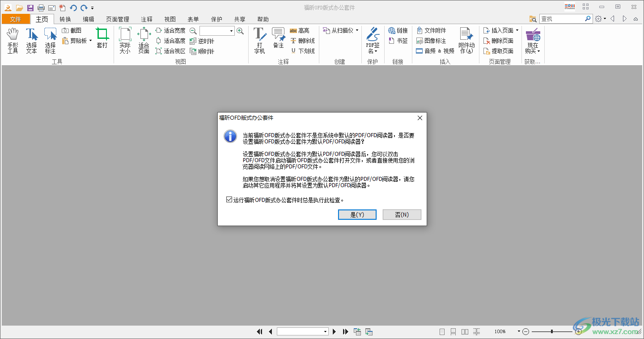This screenshot has height=339, width=644.
Task: Select the Strikeout tool (删除线)
Action: [302, 41]
